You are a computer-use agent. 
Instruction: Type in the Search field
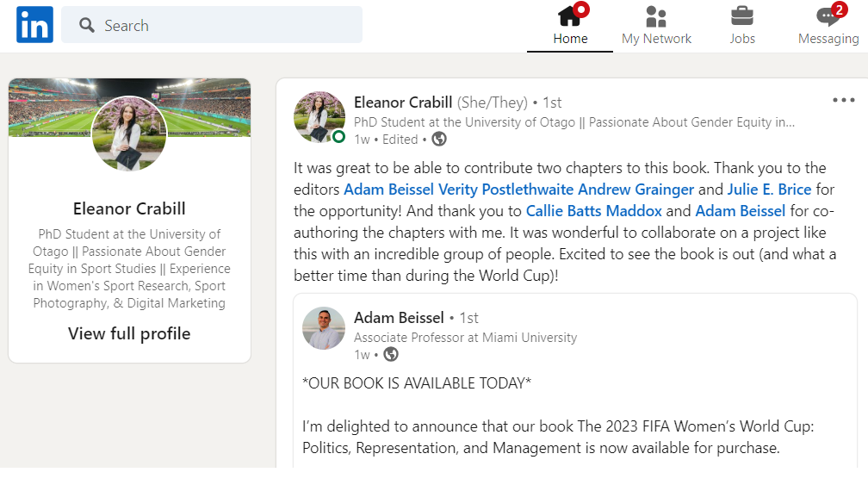224,25
